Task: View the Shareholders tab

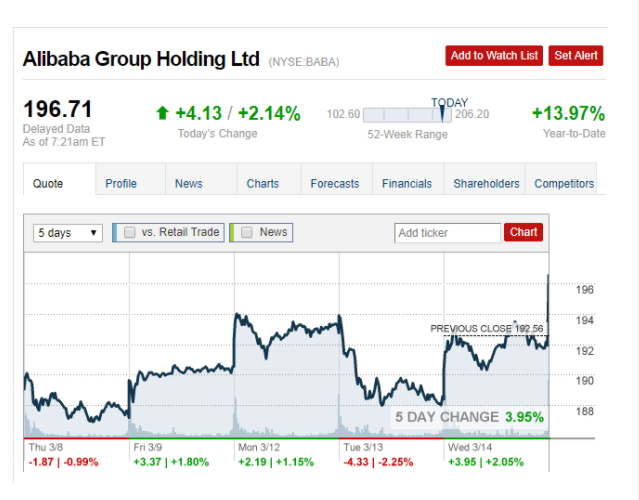Action: (x=486, y=183)
